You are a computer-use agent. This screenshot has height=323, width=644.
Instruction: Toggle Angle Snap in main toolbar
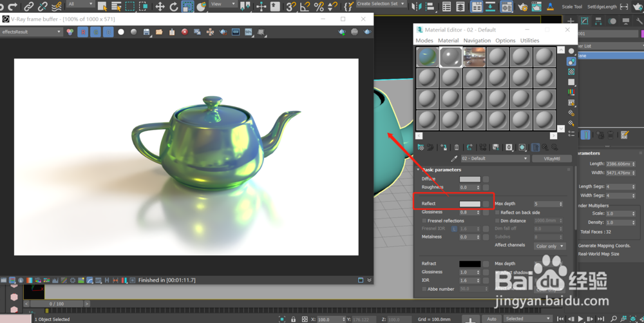coord(305,6)
